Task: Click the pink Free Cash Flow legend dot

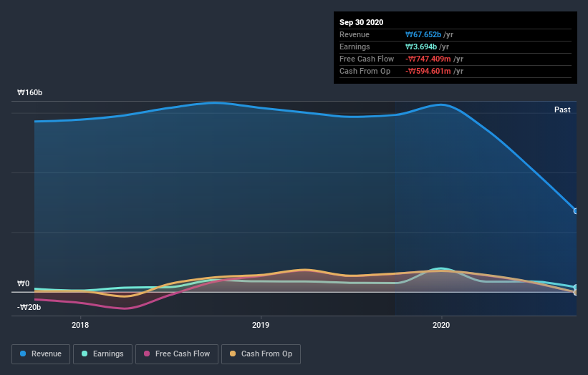Action: 147,354
